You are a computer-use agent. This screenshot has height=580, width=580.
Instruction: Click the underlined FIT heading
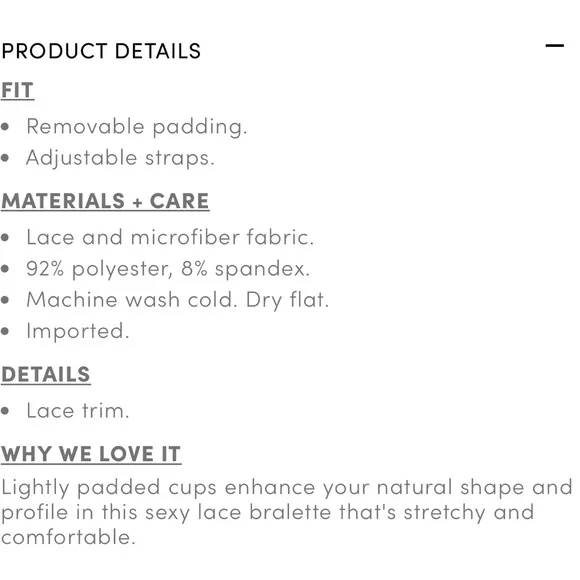pos(17,90)
